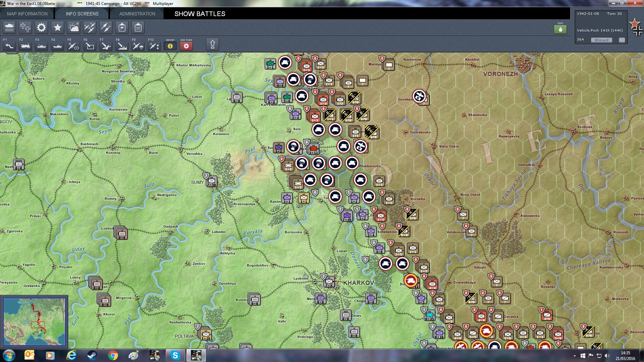Select F3 naval transport mode
The image size is (644, 362).
pos(41,46)
